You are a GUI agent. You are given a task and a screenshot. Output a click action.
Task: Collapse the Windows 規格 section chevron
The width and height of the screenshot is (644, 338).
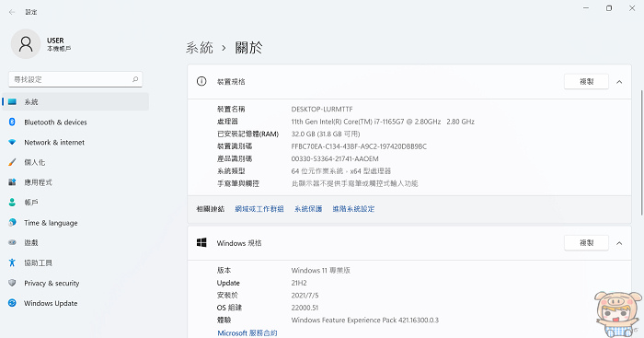(619, 243)
